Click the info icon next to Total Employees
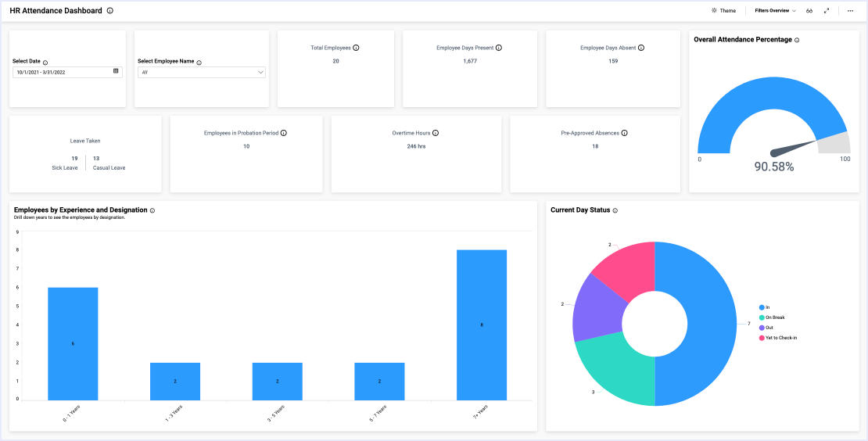This screenshot has height=441, width=868. click(x=356, y=48)
